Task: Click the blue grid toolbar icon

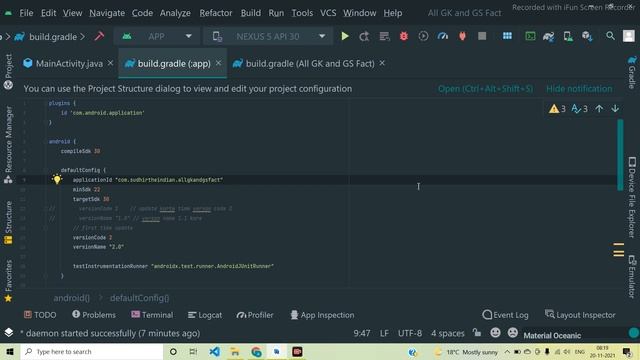Action: pos(507,36)
